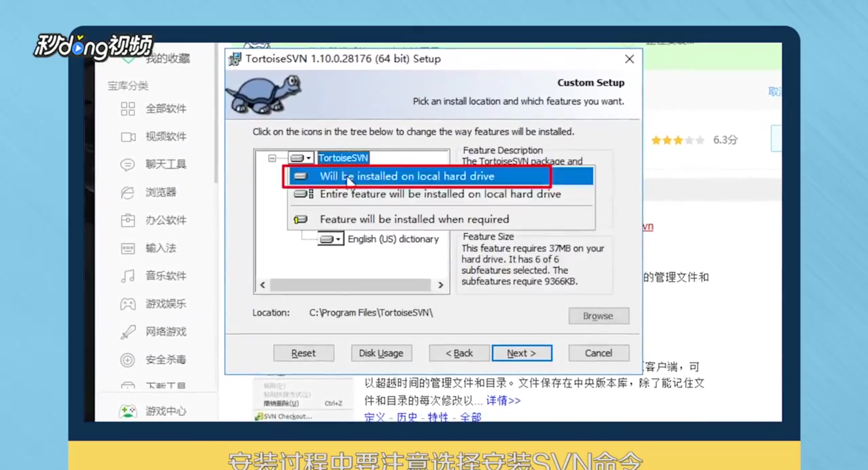Click the 详情>> link
This screenshot has height=470, width=868.
pyautogui.click(x=503, y=400)
